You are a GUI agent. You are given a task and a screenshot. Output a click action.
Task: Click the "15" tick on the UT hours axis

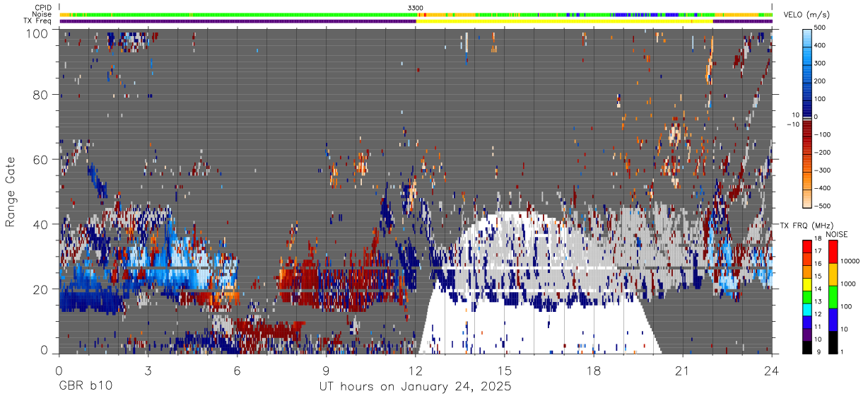pos(505,371)
